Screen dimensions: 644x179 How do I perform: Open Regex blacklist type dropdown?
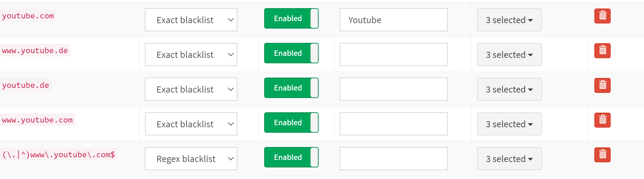[x=191, y=159]
